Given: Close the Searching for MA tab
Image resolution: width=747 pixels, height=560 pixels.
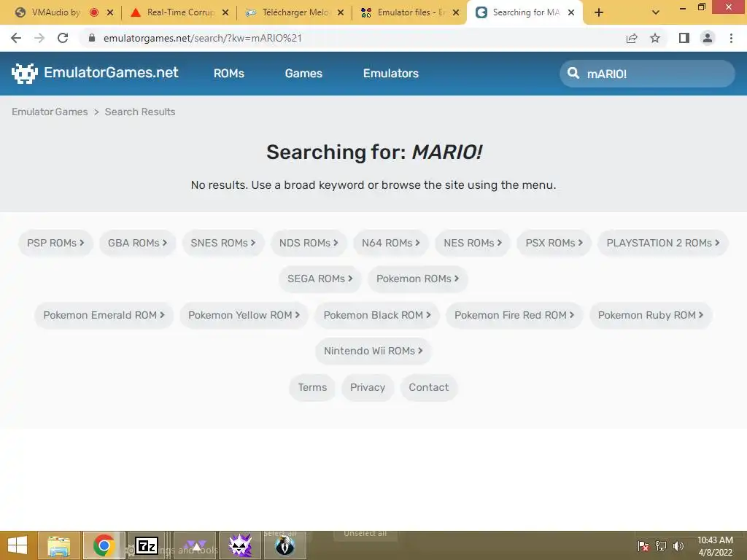Looking at the screenshot, I should point(571,12).
